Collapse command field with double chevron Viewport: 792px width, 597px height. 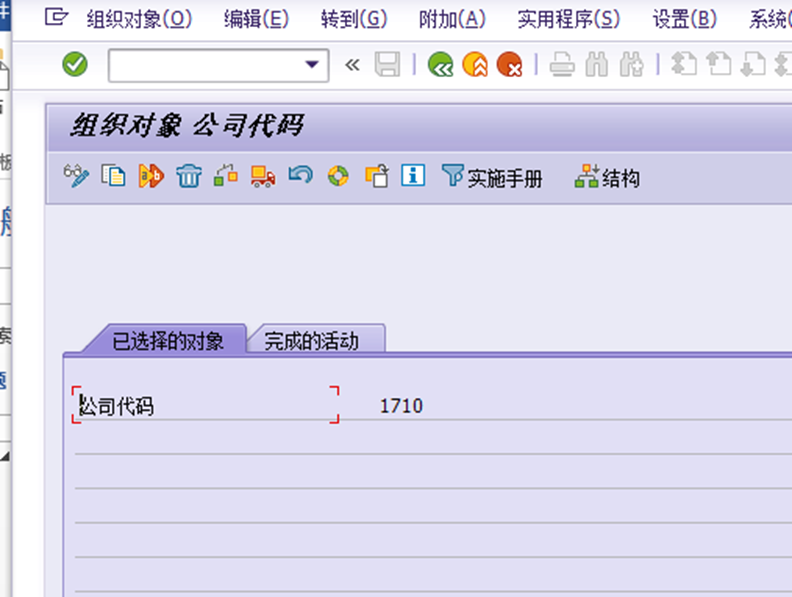(352, 65)
